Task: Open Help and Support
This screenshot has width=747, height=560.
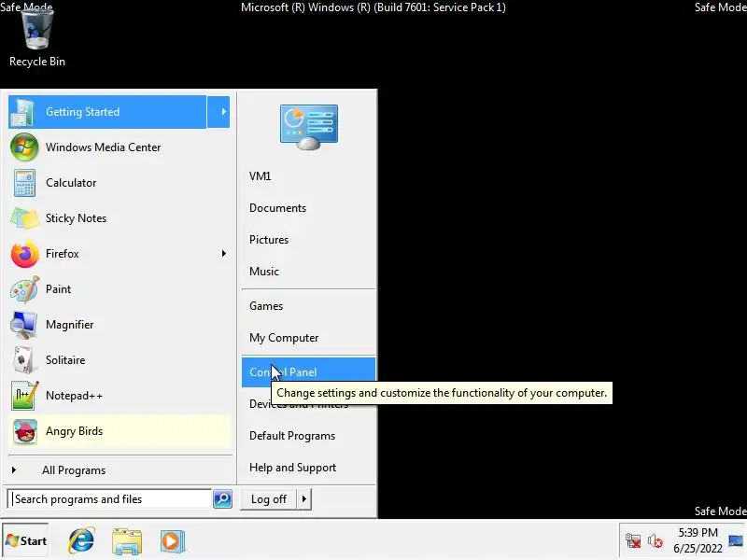Action: (x=292, y=468)
